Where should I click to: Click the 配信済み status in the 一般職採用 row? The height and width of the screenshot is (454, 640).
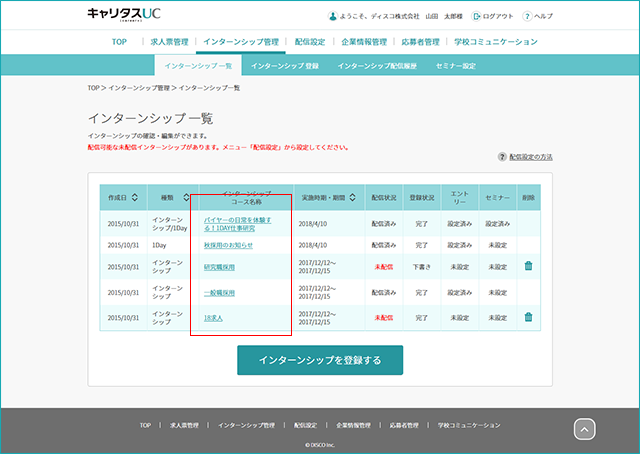384,293
